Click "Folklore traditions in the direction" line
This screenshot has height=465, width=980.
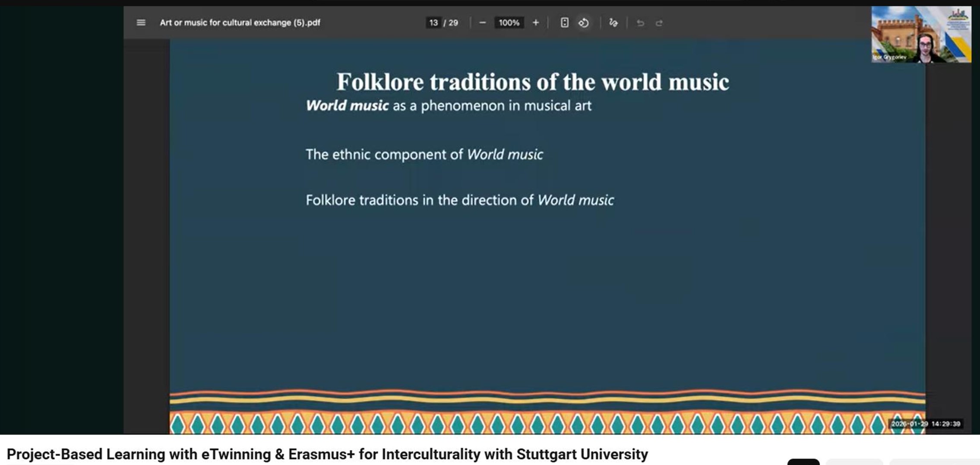point(459,200)
